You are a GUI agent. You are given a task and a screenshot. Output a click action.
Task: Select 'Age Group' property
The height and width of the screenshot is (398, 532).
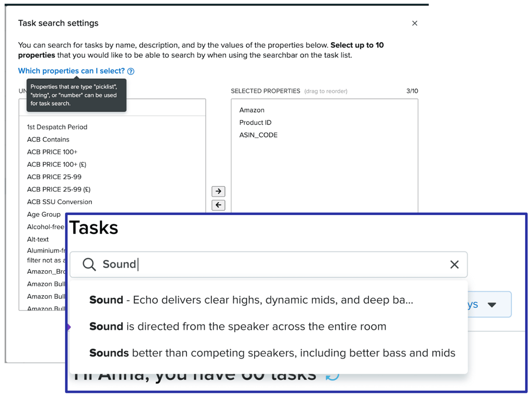[x=44, y=215]
